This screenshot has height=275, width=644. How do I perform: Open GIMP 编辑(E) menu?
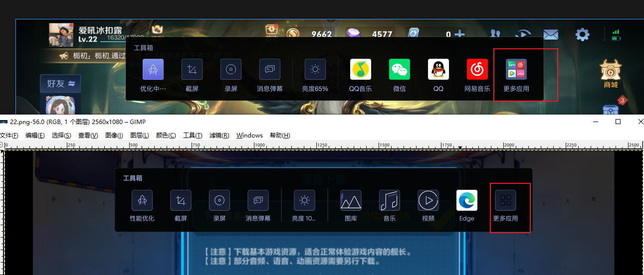point(35,136)
